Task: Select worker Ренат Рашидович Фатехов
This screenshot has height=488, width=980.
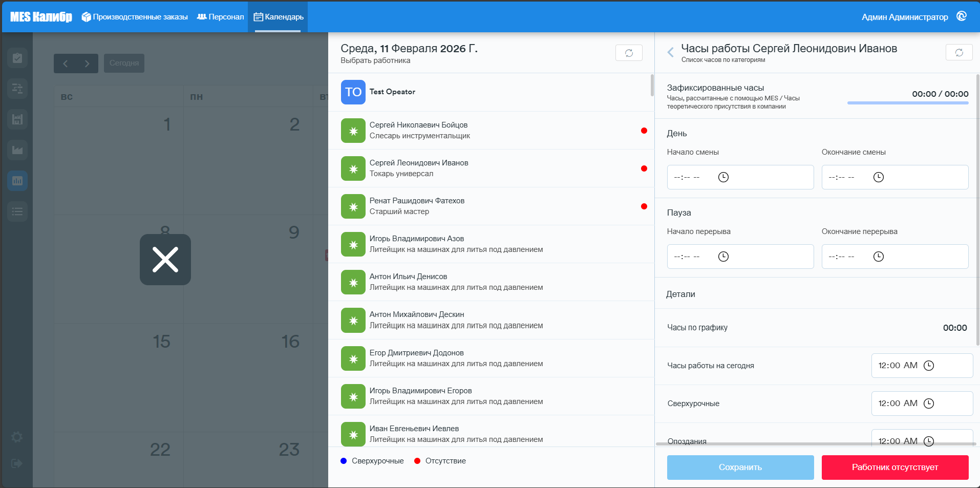Action: [491, 206]
